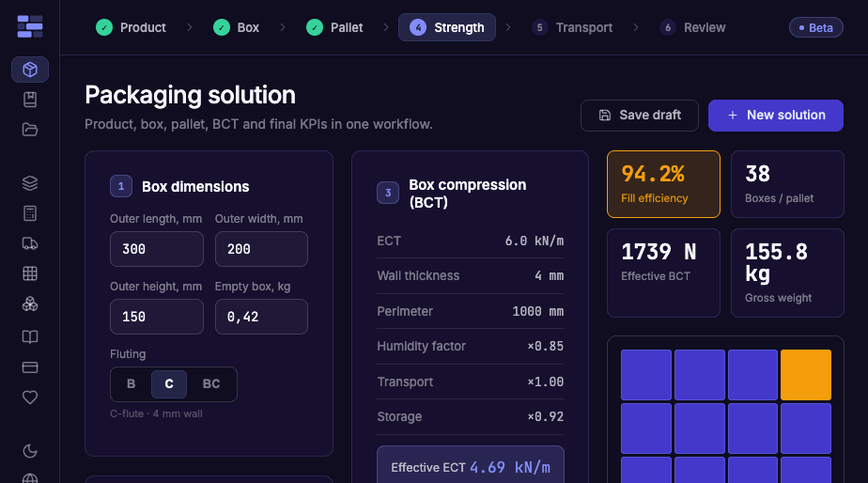Click the Beta badge
868x483 pixels.
click(x=816, y=27)
